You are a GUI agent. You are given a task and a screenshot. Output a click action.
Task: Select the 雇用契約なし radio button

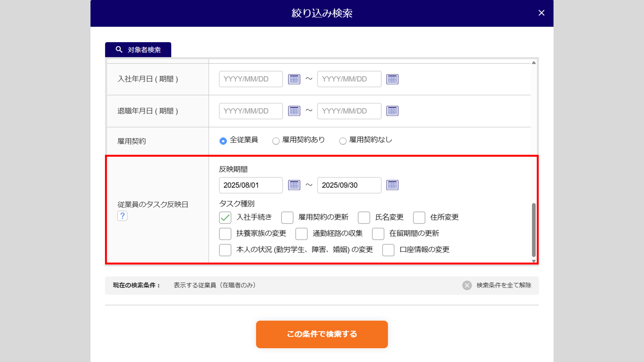click(343, 141)
